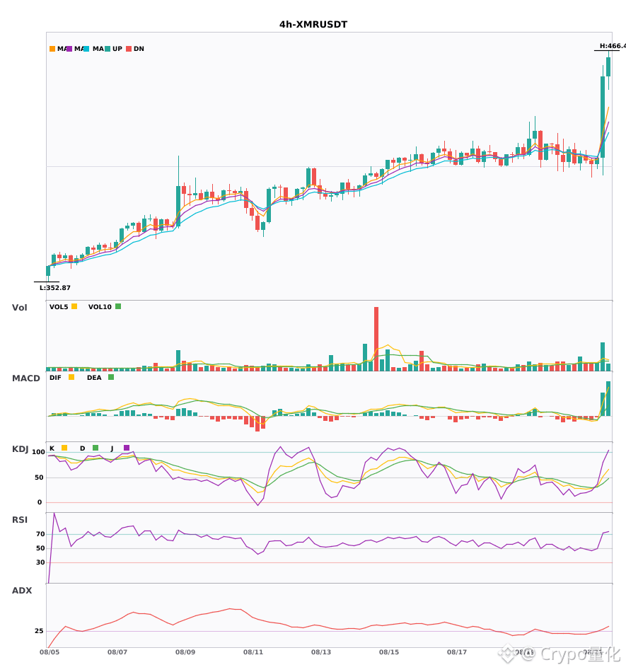626x672 pixels.
Task: Click the VOL5 legend text
Action: pos(59,307)
